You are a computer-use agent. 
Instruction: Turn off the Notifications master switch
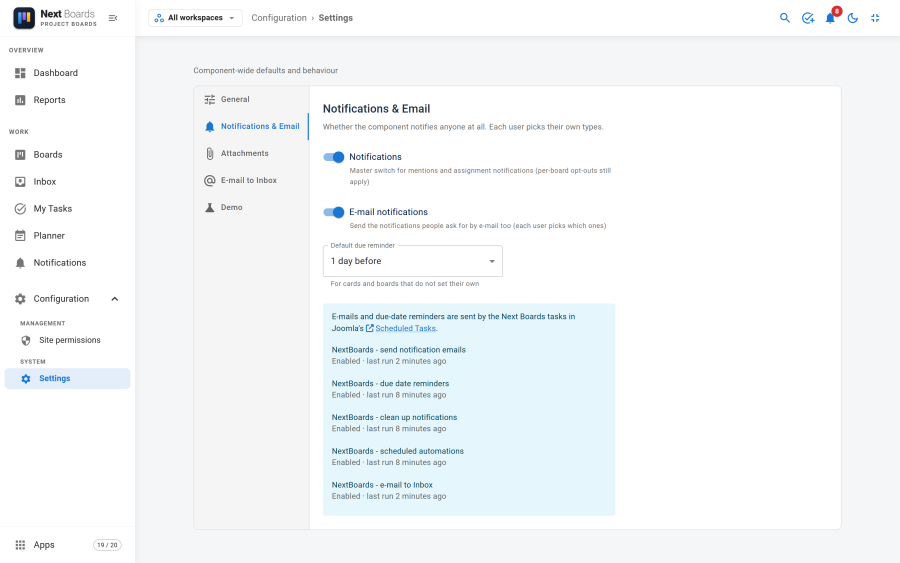point(333,157)
